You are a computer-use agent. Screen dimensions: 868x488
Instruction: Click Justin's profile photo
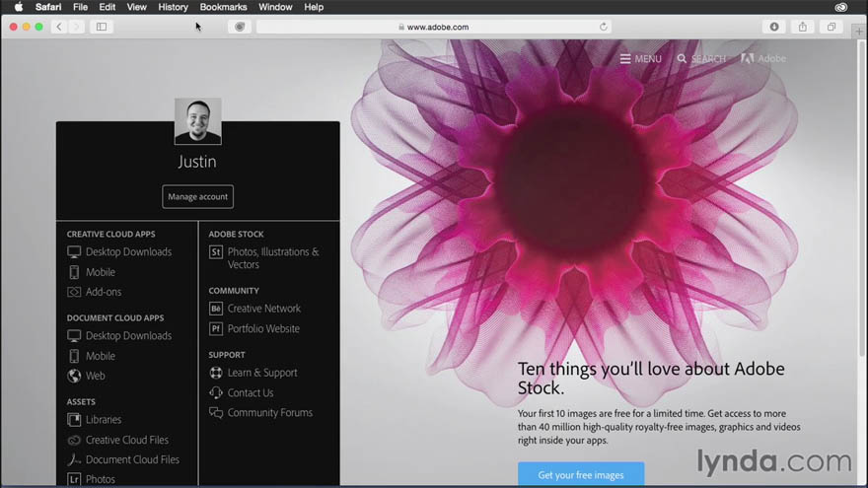pyautogui.click(x=198, y=121)
